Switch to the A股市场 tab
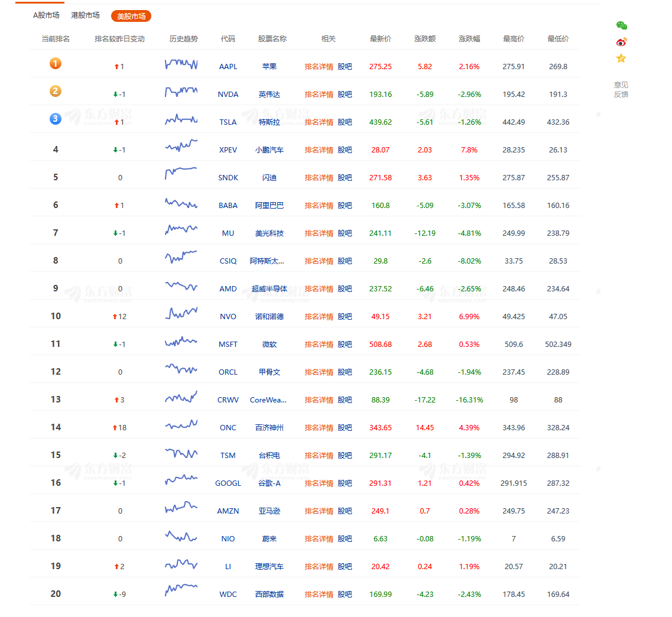672x617 pixels. coord(46,15)
